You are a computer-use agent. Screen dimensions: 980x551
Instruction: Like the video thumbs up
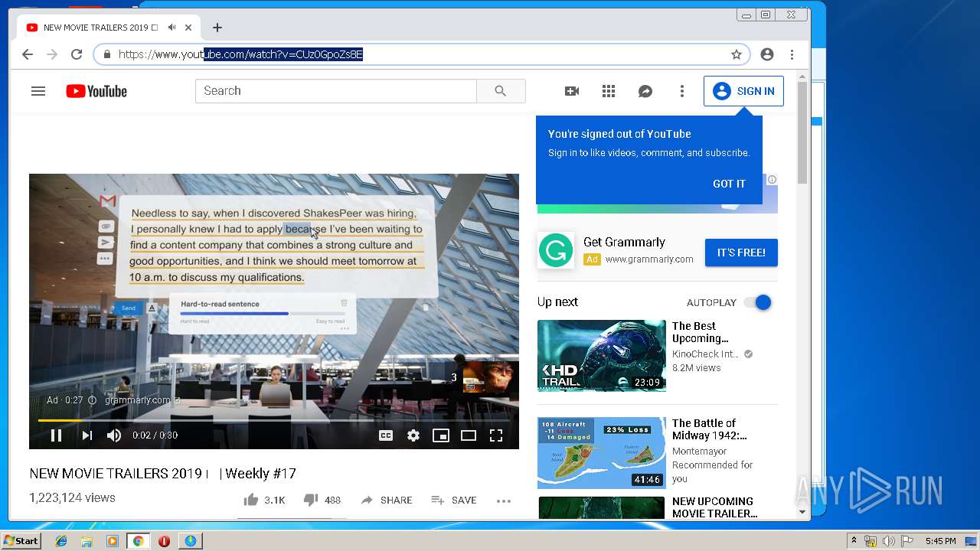pos(251,500)
